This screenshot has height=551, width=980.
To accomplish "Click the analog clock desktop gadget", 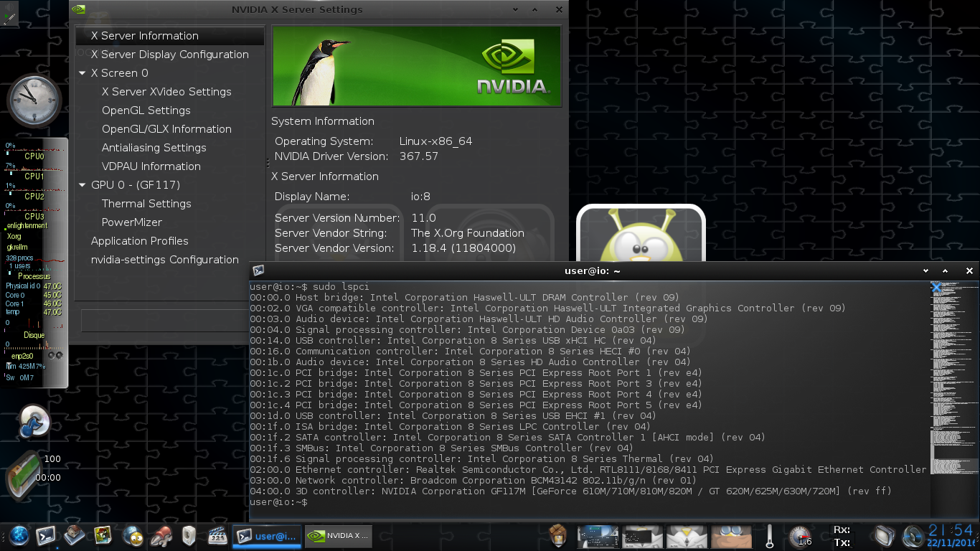I will coord(34,100).
